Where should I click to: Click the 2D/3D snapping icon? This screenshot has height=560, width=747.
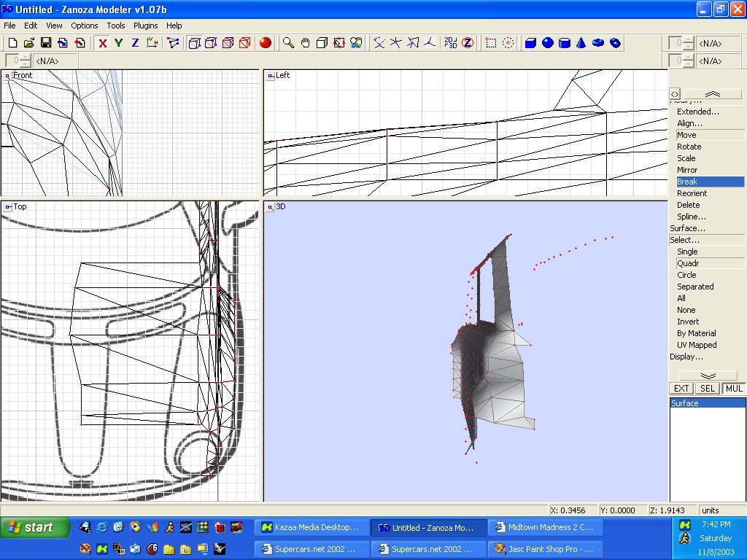click(450, 43)
